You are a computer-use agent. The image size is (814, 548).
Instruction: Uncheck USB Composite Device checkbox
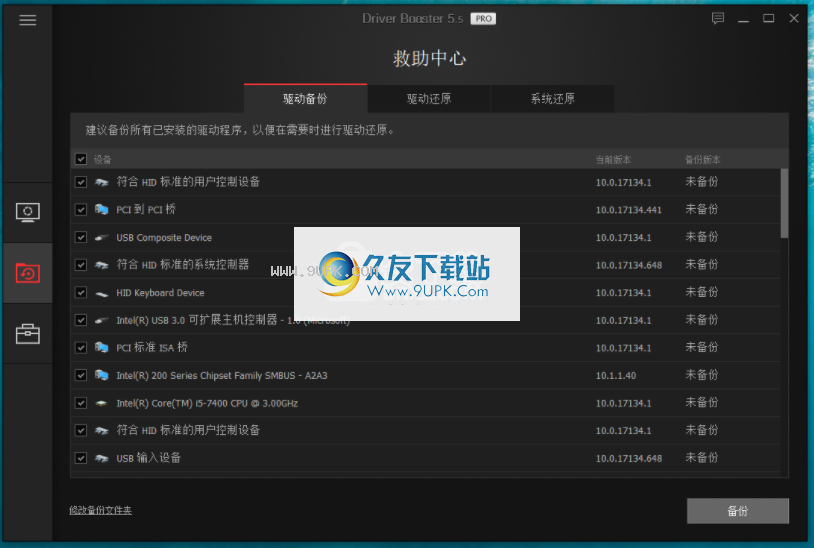pyautogui.click(x=80, y=237)
